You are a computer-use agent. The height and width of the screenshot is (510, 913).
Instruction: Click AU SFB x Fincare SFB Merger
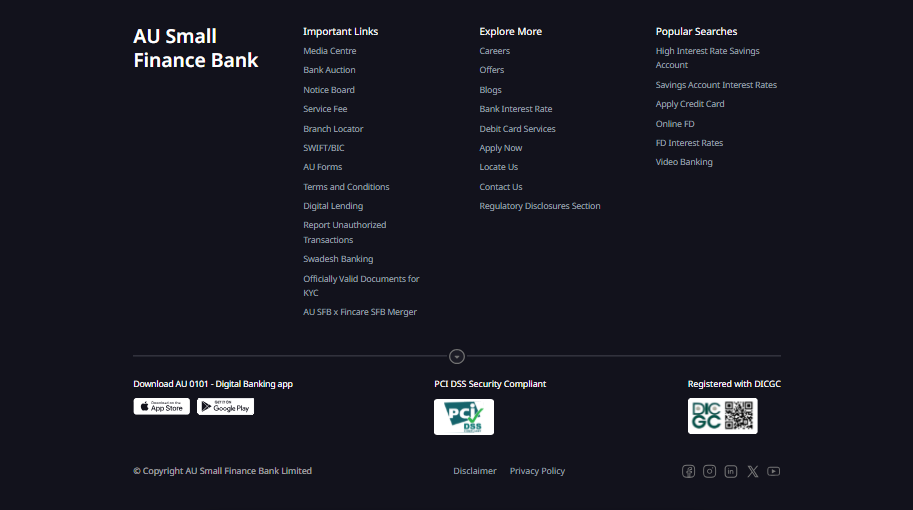pos(360,312)
